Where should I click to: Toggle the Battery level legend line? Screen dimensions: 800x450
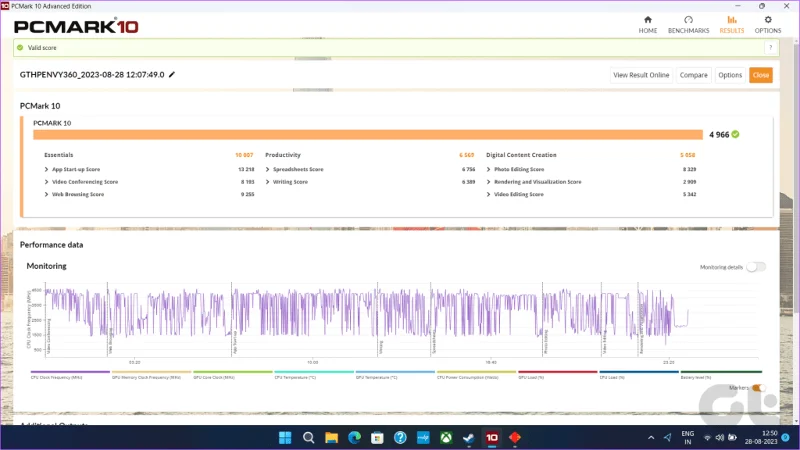point(721,372)
